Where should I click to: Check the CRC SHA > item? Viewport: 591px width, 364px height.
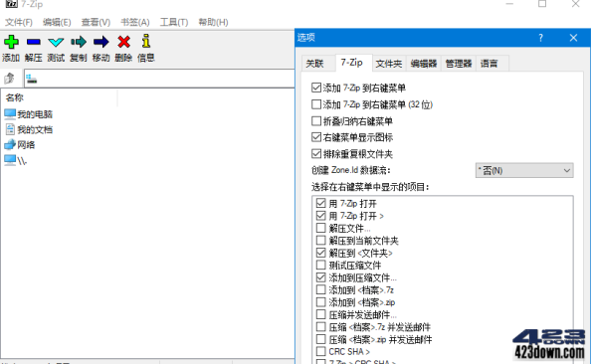pos(320,351)
